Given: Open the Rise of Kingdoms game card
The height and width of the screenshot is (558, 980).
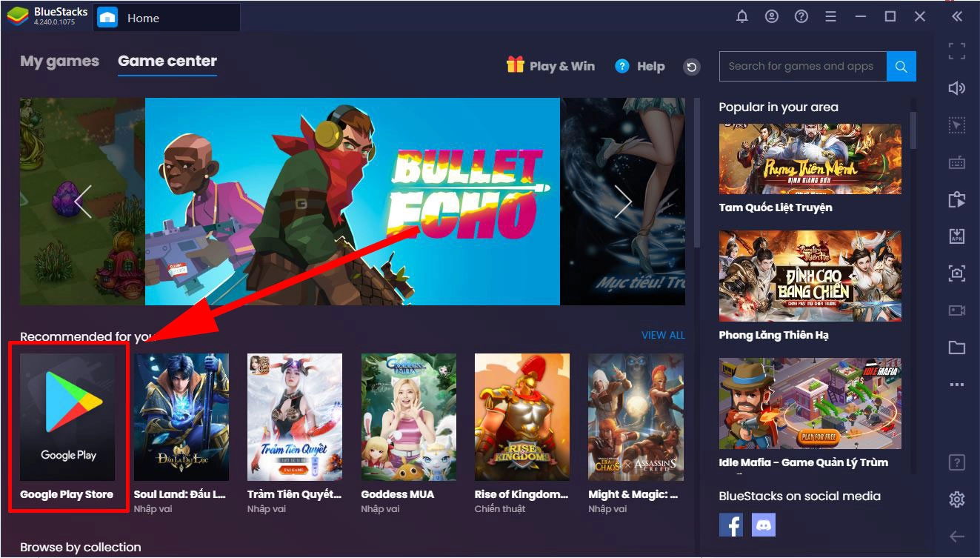Looking at the screenshot, I should tap(522, 417).
